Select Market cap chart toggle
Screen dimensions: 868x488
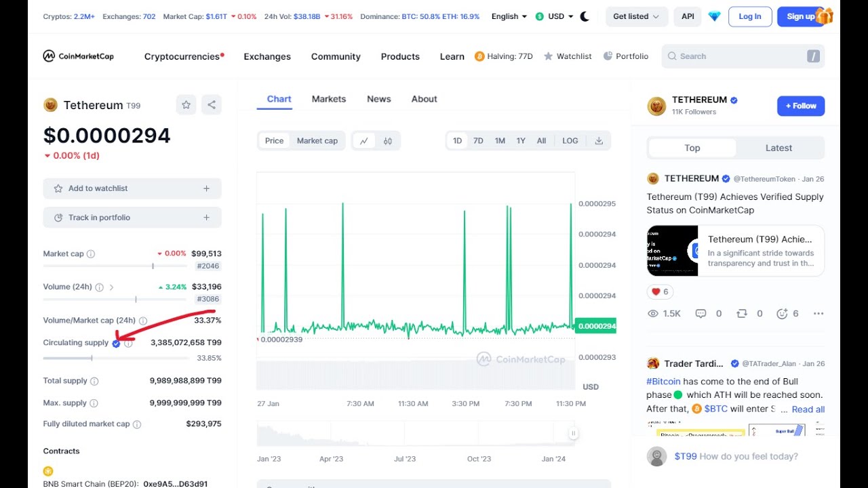[317, 141]
